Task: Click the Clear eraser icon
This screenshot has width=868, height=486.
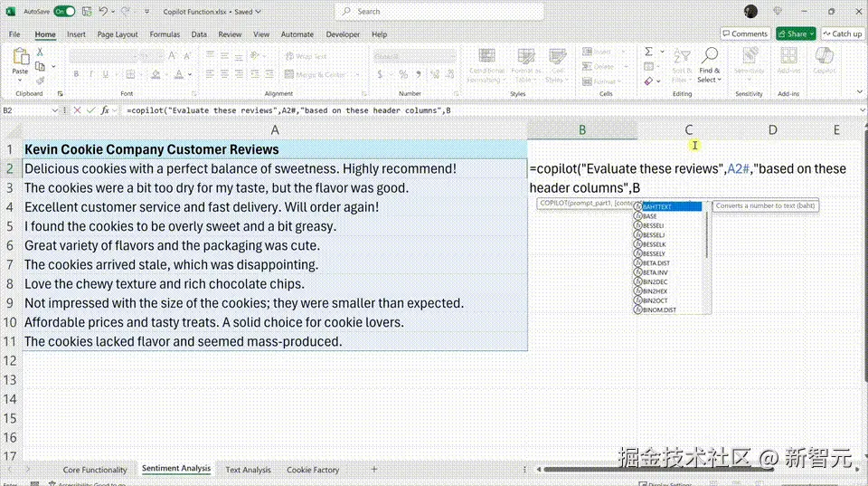Action: pos(649,81)
